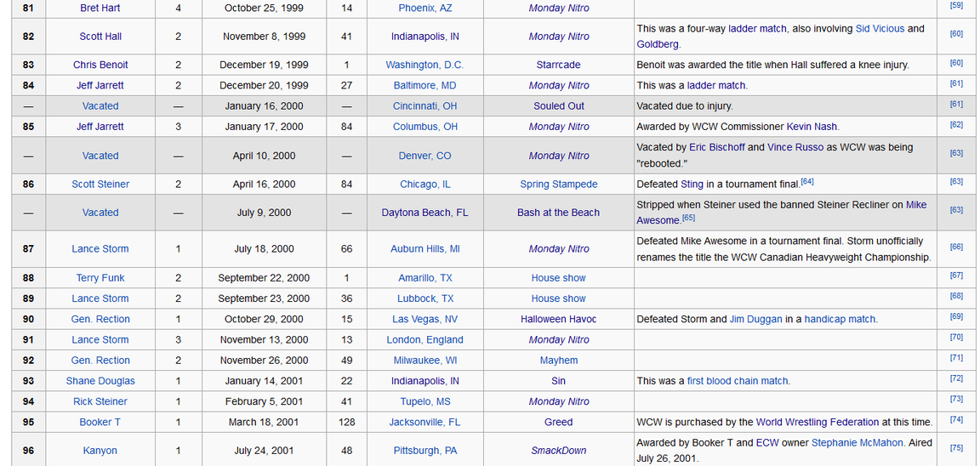Viewport: 980px width, 466px height.
Task: Open the Daytona Beach, FL link
Action: click(425, 213)
